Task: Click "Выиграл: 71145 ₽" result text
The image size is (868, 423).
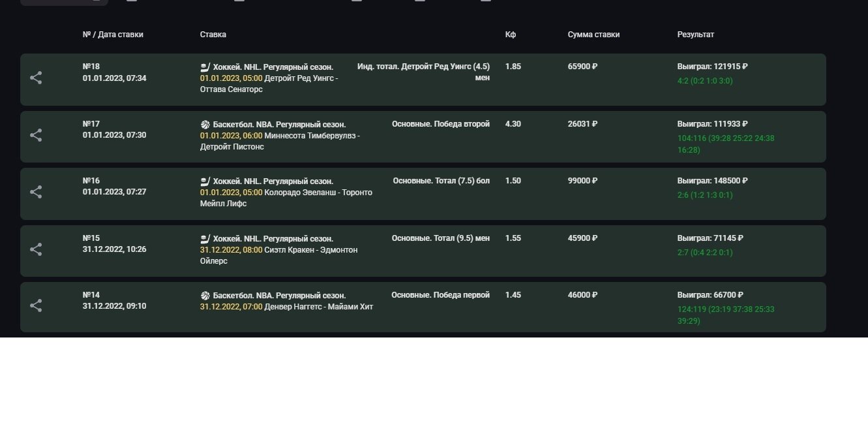Action: pyautogui.click(x=710, y=238)
